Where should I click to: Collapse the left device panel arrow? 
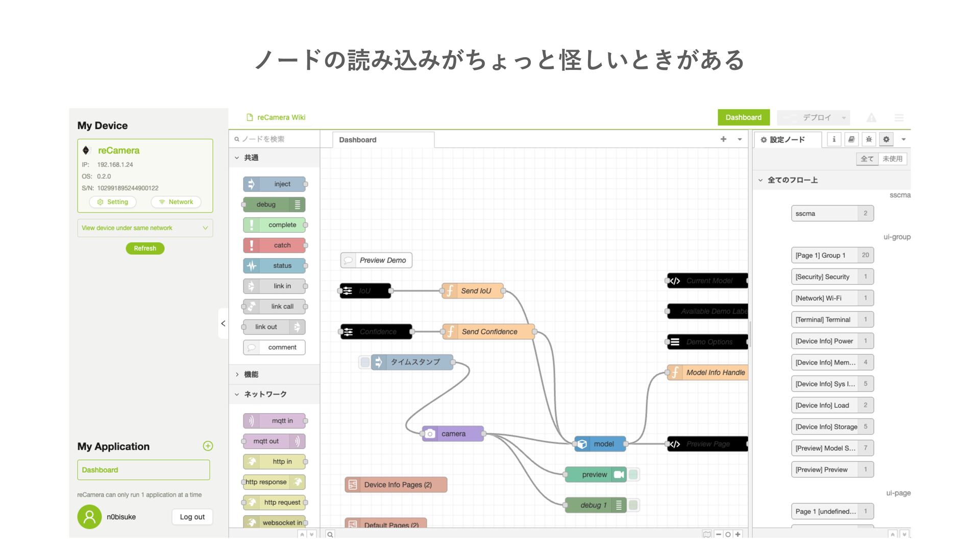(223, 323)
